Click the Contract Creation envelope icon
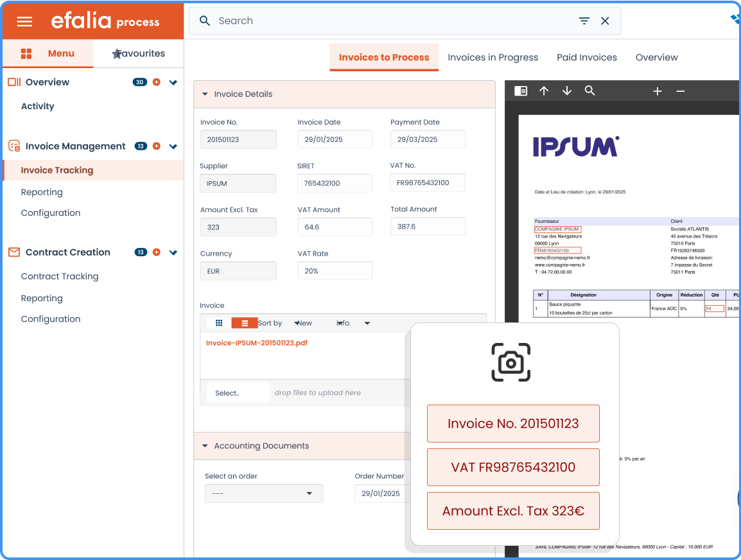Screen dimensions: 741x560 point(14,252)
